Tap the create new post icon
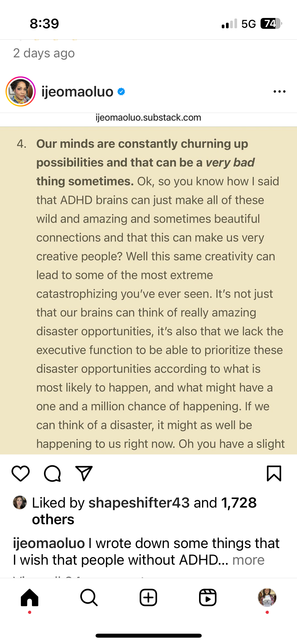 point(148,597)
